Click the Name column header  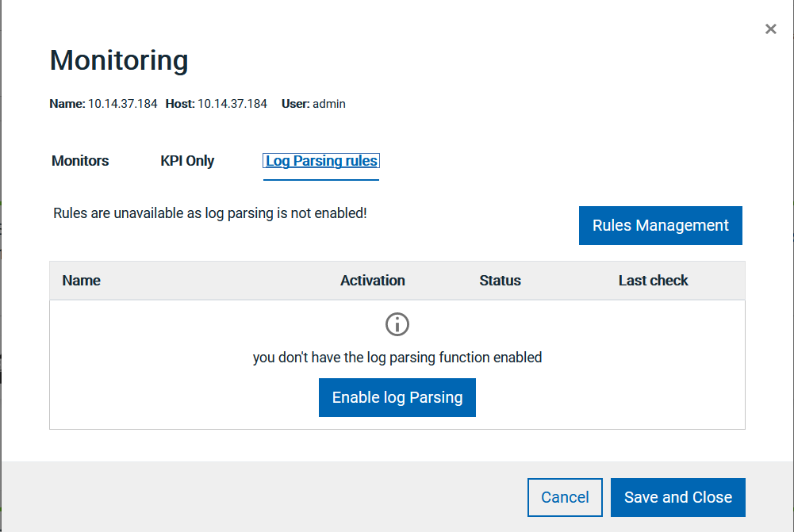point(82,281)
